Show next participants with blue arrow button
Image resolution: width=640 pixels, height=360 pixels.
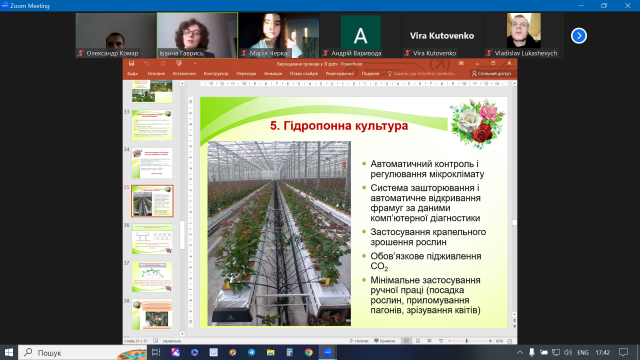tap(578, 36)
